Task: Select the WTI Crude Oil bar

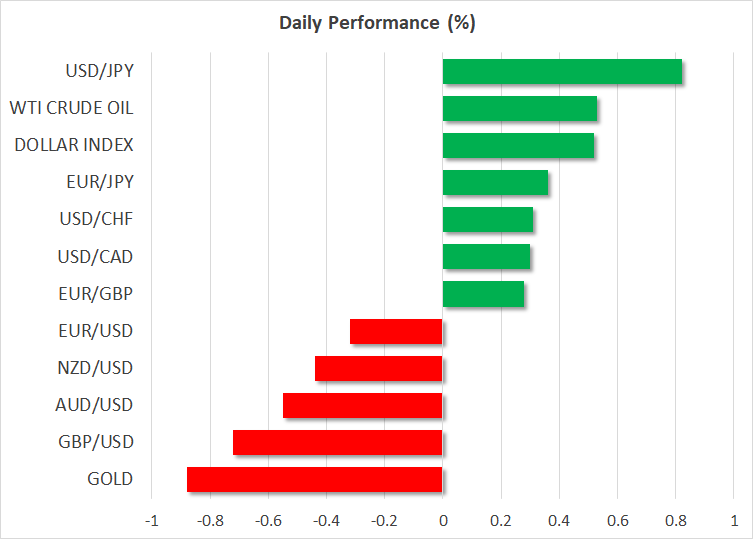Action: (x=519, y=108)
